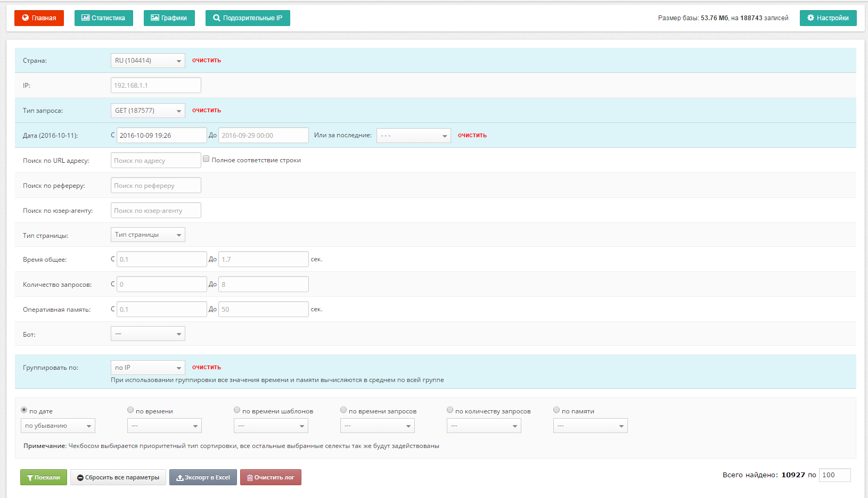Open Подозрительные IP search page

[248, 18]
